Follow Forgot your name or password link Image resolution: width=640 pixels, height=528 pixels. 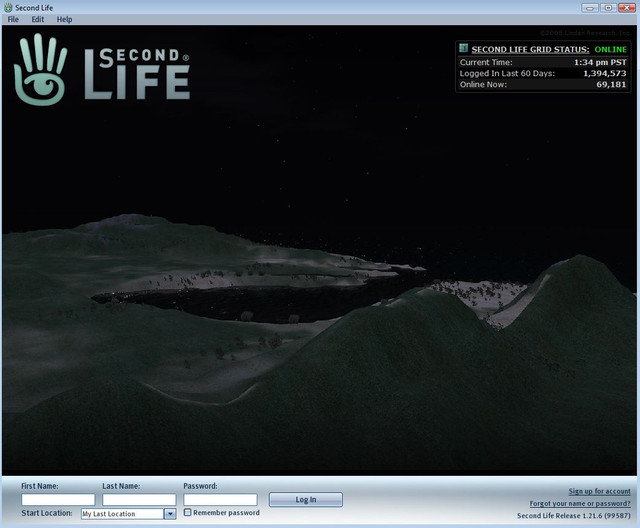click(x=580, y=503)
